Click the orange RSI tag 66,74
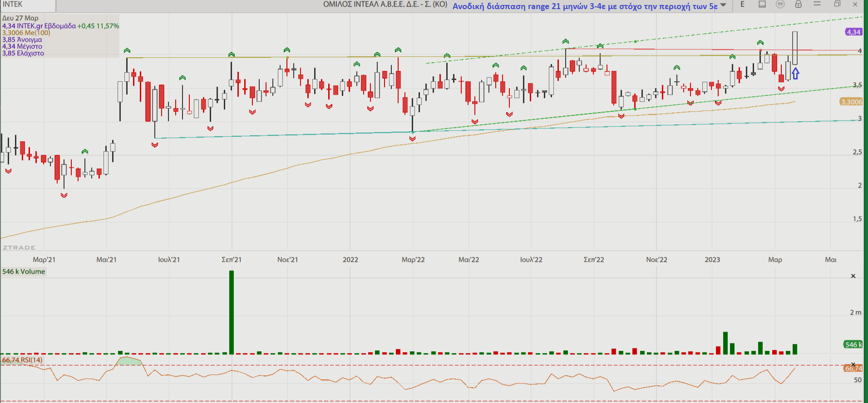The image size is (868, 403). tap(853, 369)
